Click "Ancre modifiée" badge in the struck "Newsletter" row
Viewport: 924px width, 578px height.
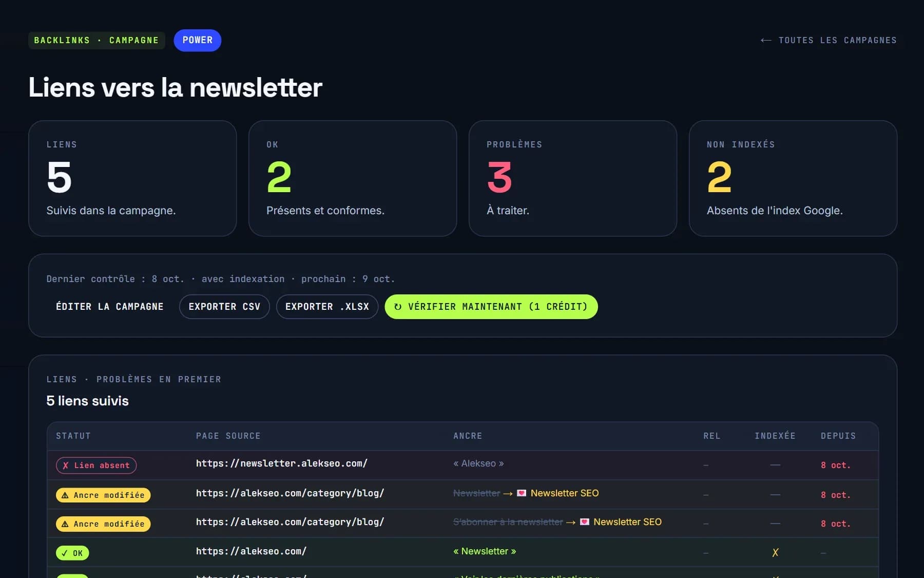click(x=103, y=495)
